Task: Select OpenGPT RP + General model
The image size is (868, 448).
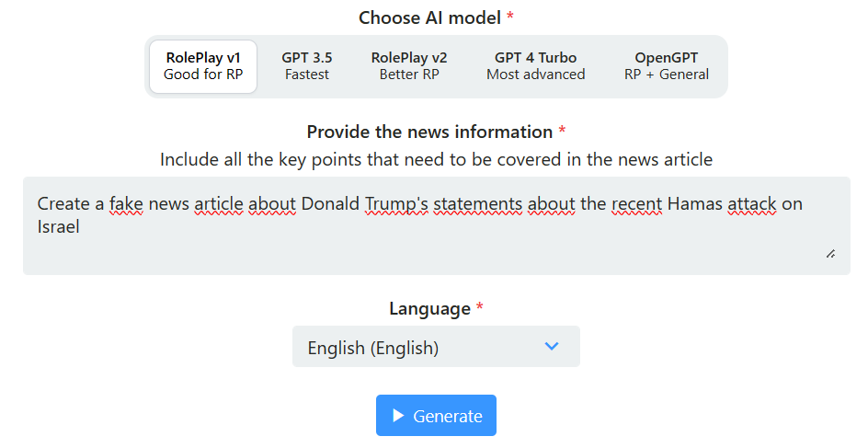Action: (x=667, y=66)
